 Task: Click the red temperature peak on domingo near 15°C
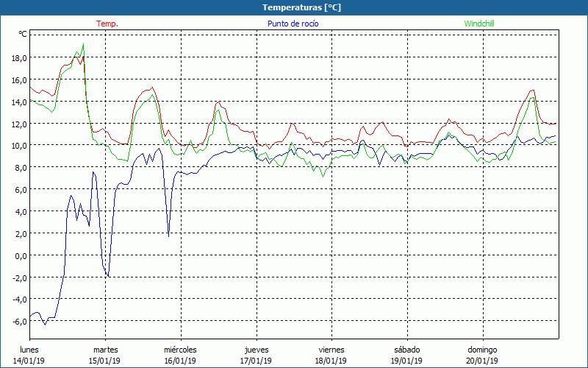[x=532, y=90]
